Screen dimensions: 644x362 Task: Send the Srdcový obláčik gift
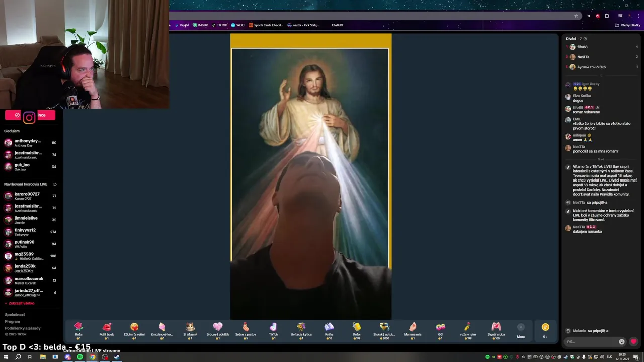(x=218, y=331)
